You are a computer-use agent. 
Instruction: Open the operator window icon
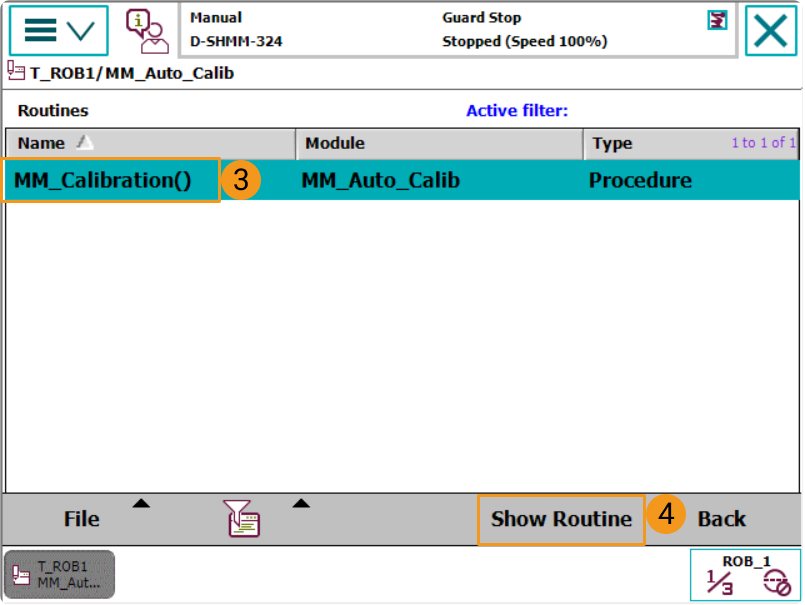pyautogui.click(x=147, y=31)
